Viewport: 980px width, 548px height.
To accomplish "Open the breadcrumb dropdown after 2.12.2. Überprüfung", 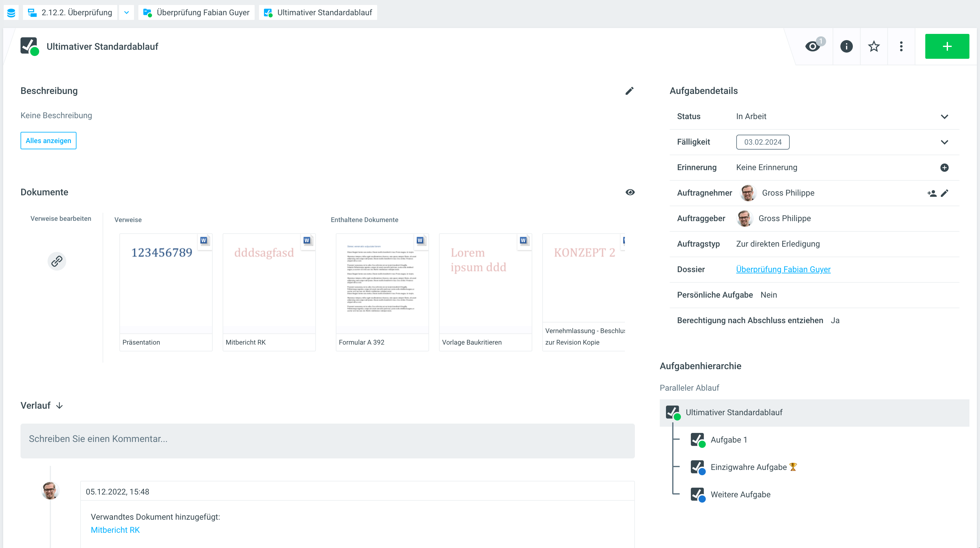I will [x=126, y=12].
